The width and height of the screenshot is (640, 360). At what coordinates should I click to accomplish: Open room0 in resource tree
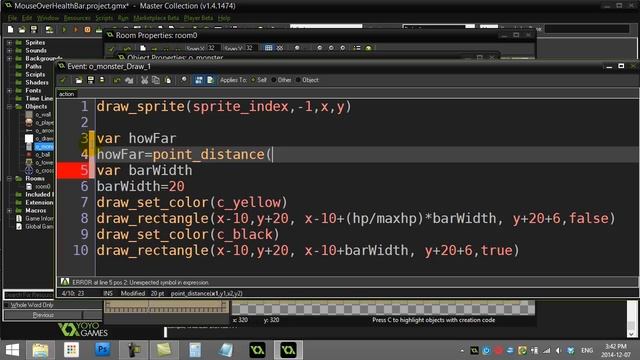tap(42, 187)
